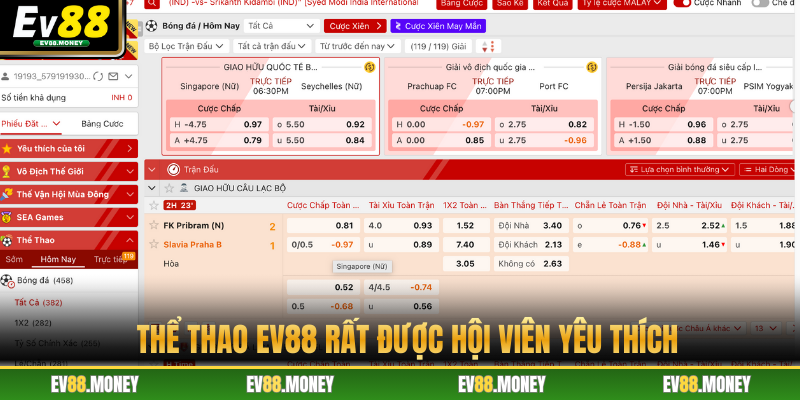Image resolution: width=800 pixels, height=400 pixels.
Task: Select the 1X2 (282) market filter
Action: [x=33, y=323]
